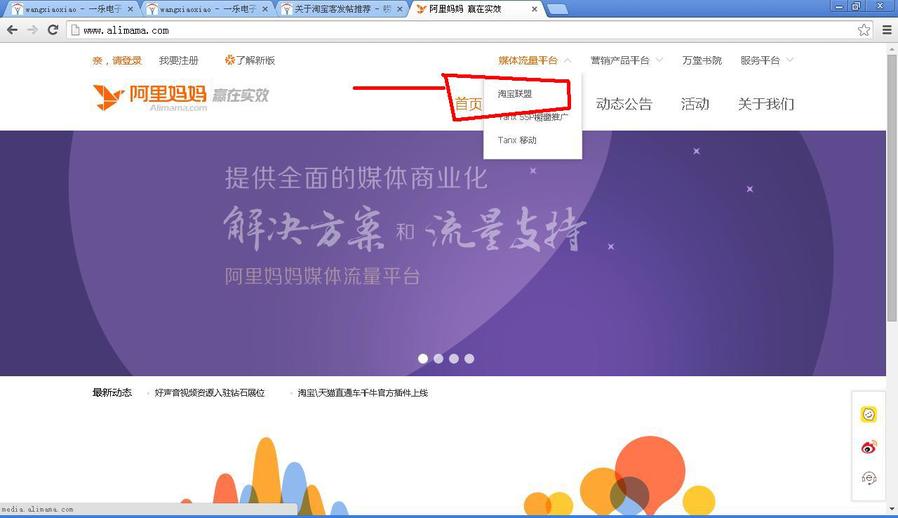The height and width of the screenshot is (518, 898).
Task: Open news 好声音视频资源入驻钻石展位
Action: (x=210, y=393)
